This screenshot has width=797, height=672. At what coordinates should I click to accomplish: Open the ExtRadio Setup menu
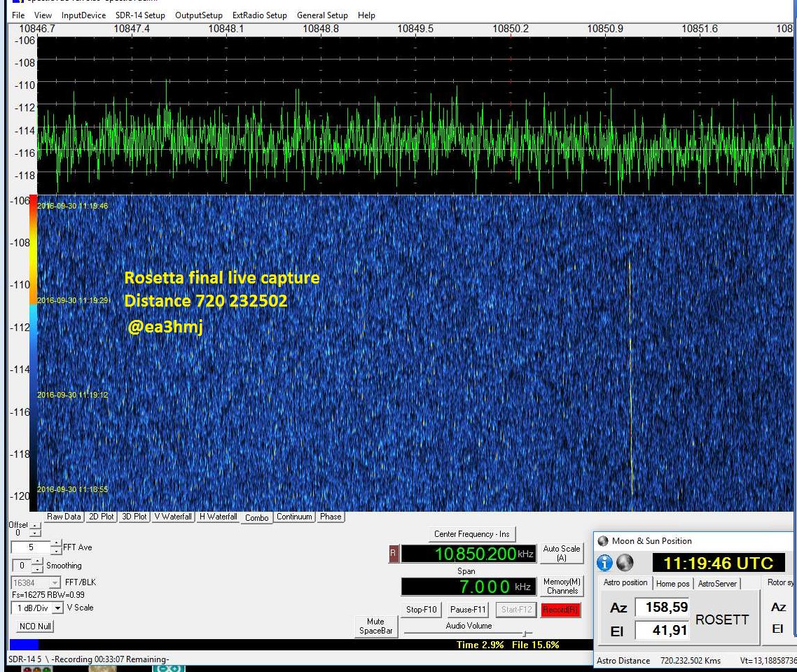tap(260, 15)
